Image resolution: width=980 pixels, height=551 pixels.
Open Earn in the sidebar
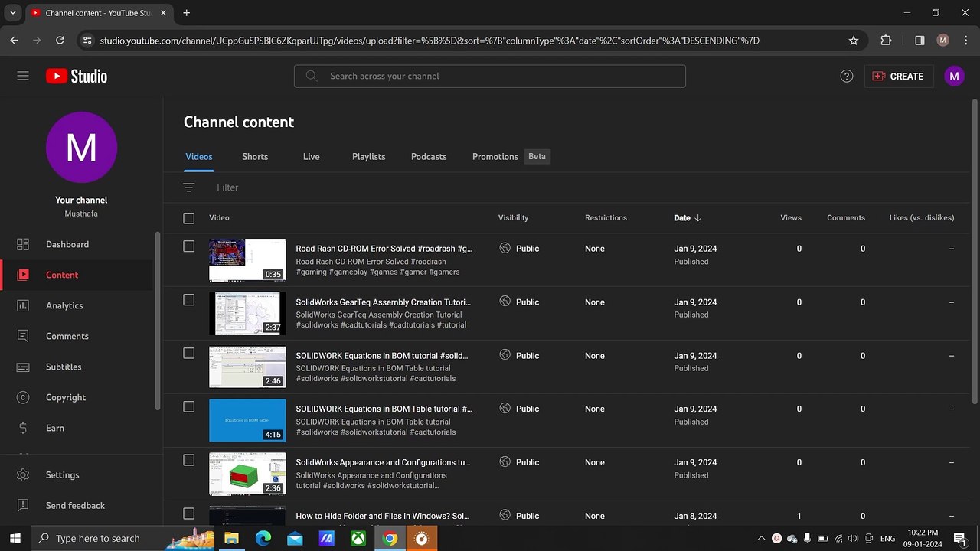tap(77, 428)
